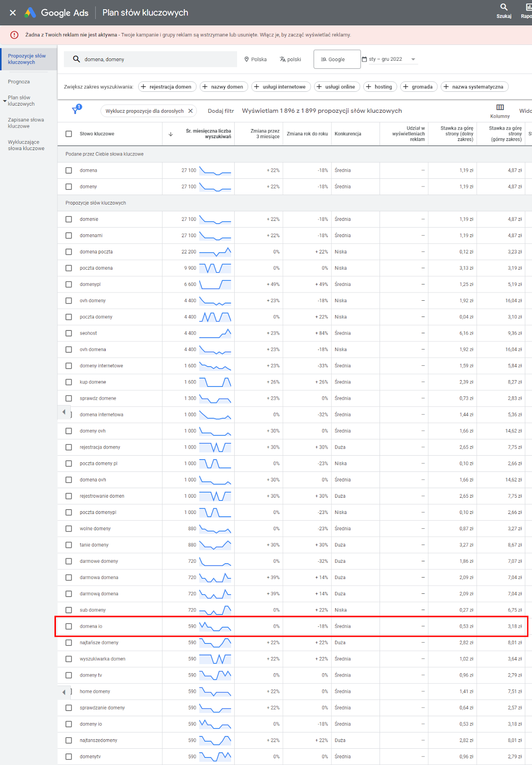Open the Kolumny columns icon
Viewport: 532px width, 765px height.
tap(500, 108)
